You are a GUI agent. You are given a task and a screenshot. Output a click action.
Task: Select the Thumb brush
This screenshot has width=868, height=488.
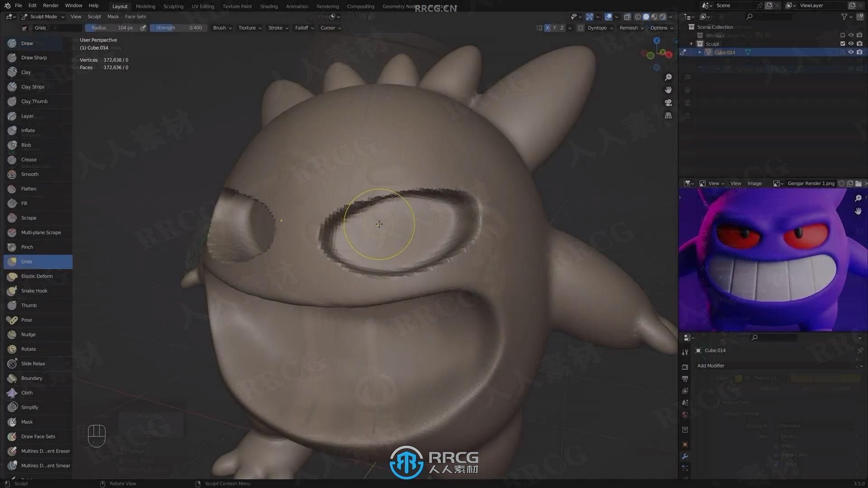(x=38, y=305)
